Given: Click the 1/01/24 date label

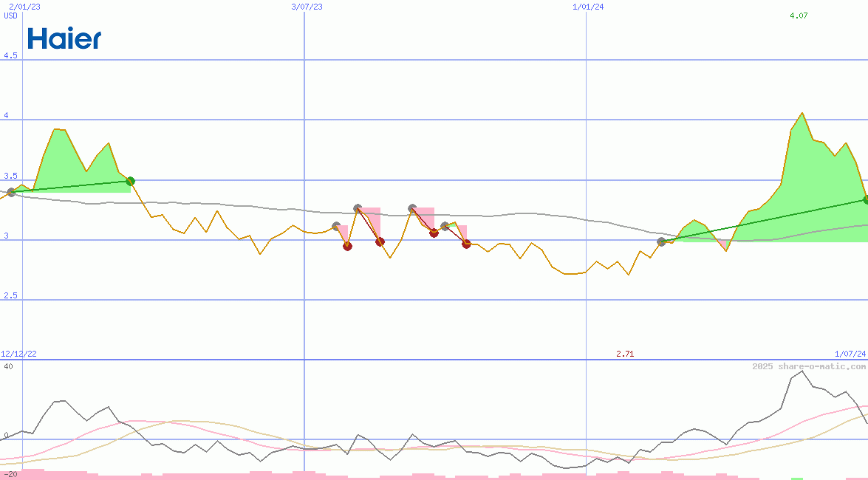Looking at the screenshot, I should [588, 7].
